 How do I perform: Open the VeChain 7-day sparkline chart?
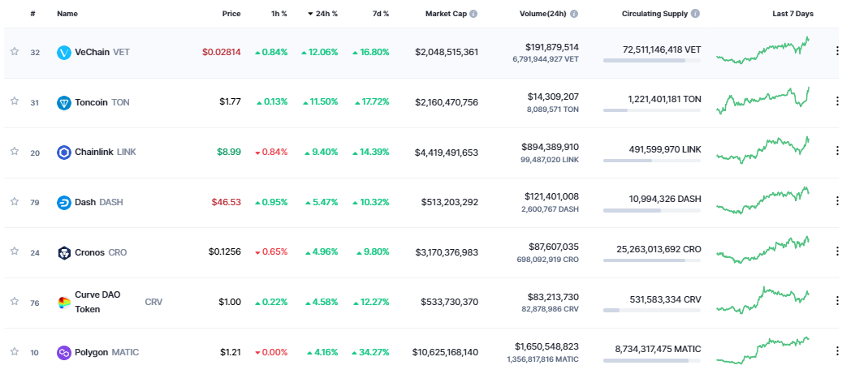tap(762, 50)
